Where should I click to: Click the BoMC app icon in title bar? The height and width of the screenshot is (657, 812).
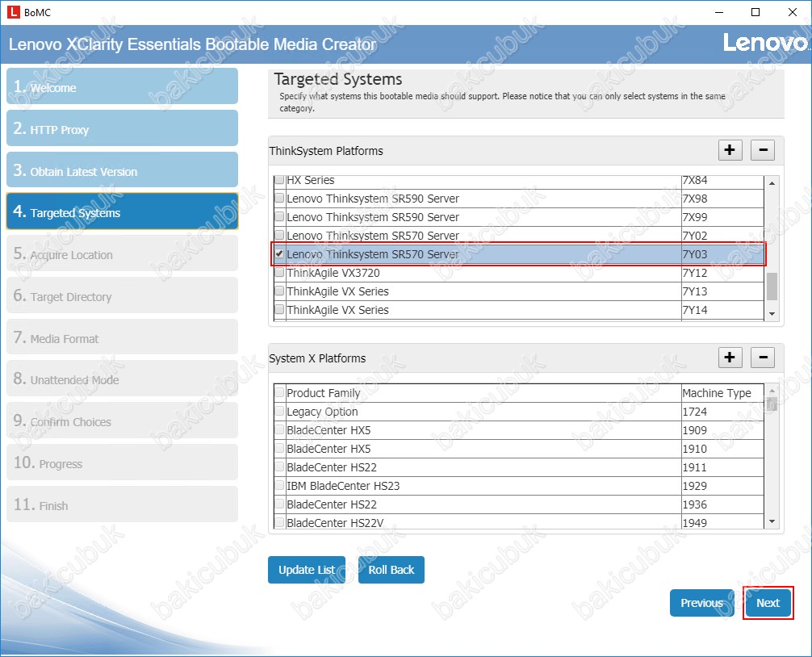pos(14,12)
